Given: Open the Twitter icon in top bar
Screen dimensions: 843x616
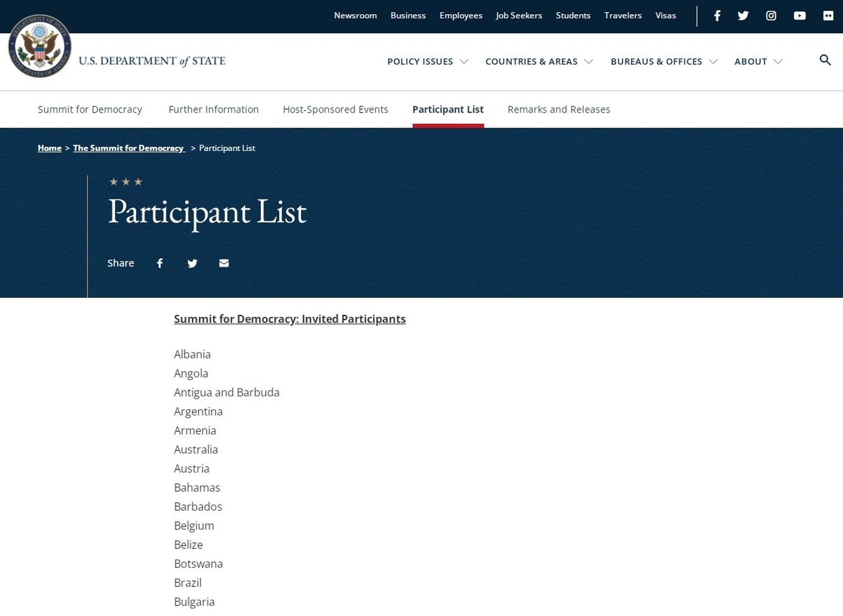Looking at the screenshot, I should (x=743, y=16).
